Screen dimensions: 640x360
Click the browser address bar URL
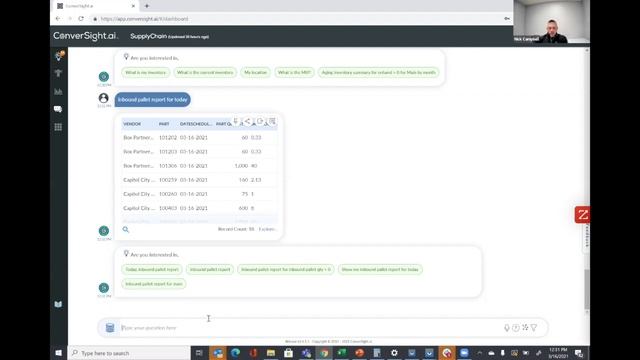pyautogui.click(x=144, y=19)
